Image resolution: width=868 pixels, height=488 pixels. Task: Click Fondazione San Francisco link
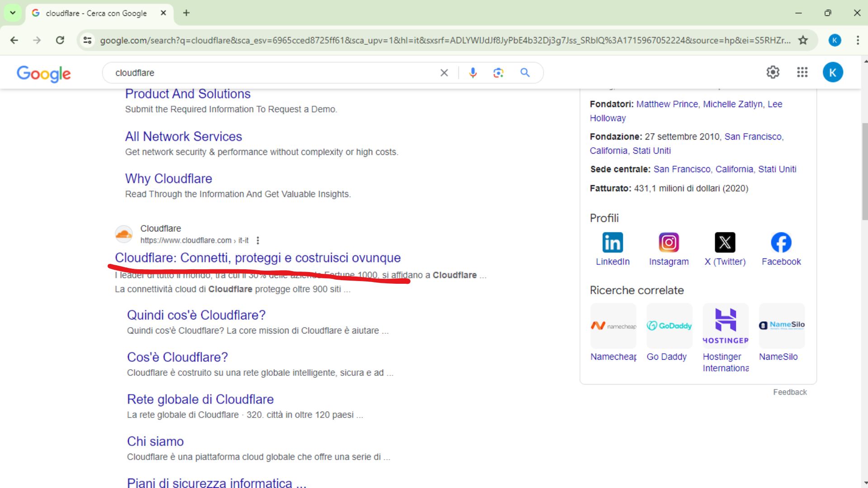point(753,136)
